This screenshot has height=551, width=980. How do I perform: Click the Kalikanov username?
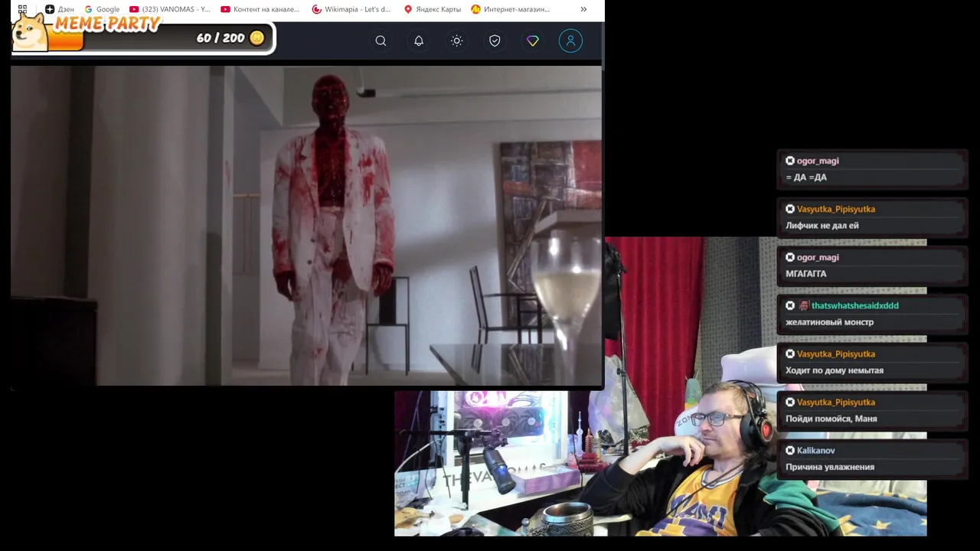[815, 450]
